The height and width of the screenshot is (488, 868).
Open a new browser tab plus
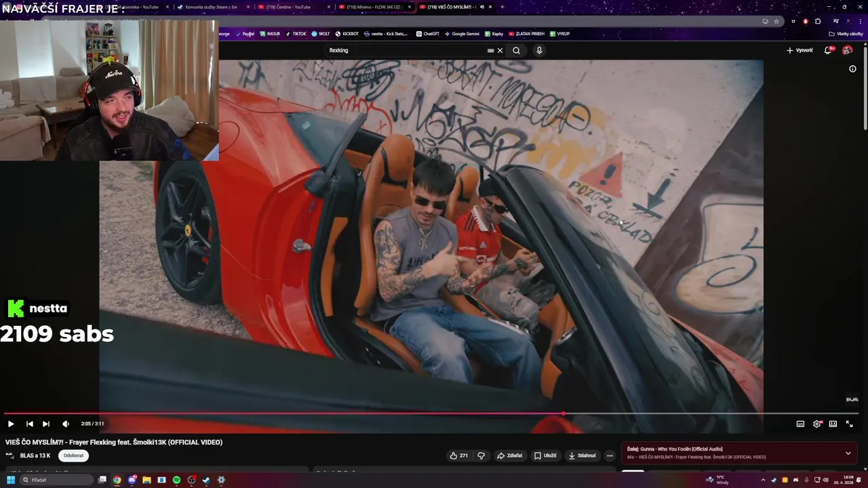click(x=502, y=7)
